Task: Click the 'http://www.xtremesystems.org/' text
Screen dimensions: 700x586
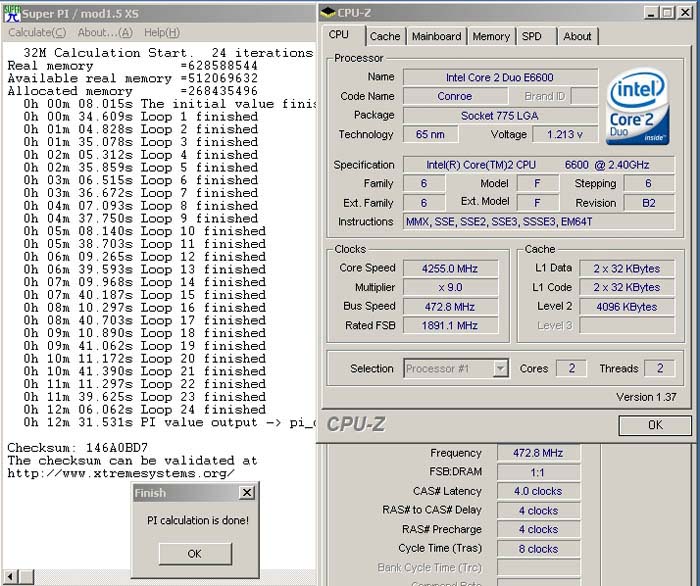Action: [x=121, y=474]
